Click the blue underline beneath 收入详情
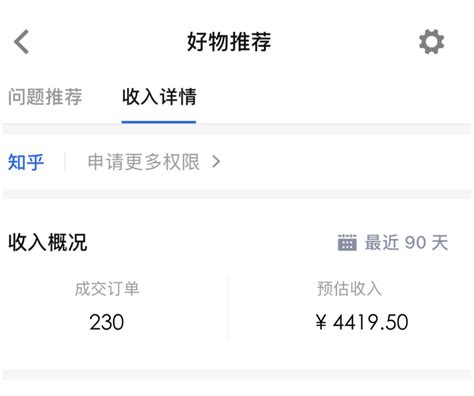474x396 pixels. 159,122
